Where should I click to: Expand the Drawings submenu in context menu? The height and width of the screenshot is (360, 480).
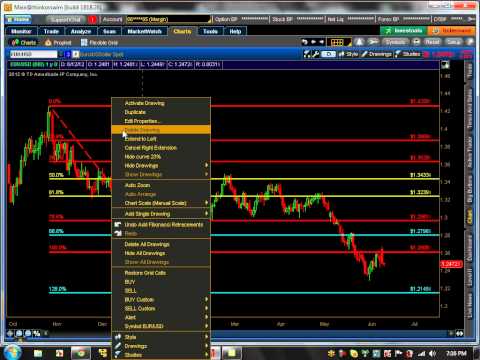coord(161,346)
